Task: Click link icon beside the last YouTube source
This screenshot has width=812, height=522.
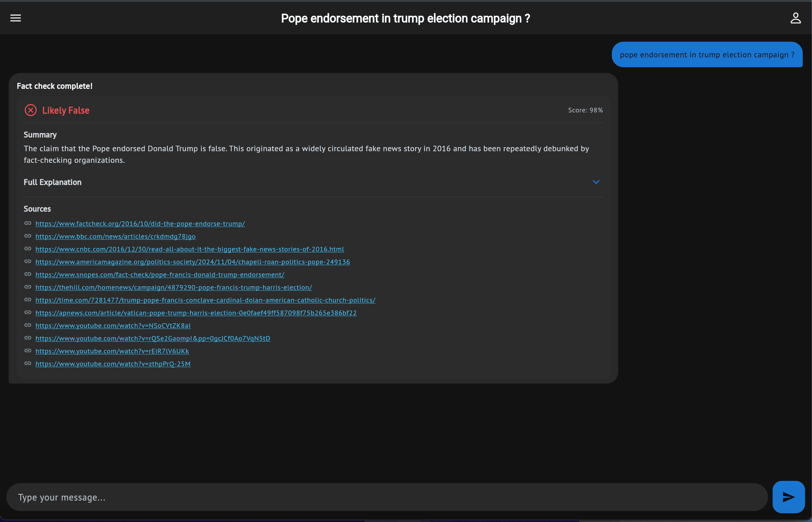Action: (28, 363)
